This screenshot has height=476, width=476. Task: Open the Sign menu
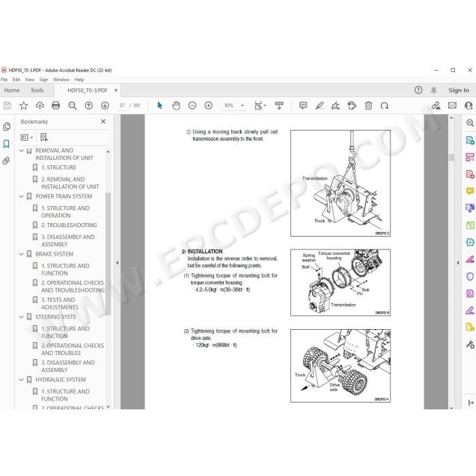44,80
